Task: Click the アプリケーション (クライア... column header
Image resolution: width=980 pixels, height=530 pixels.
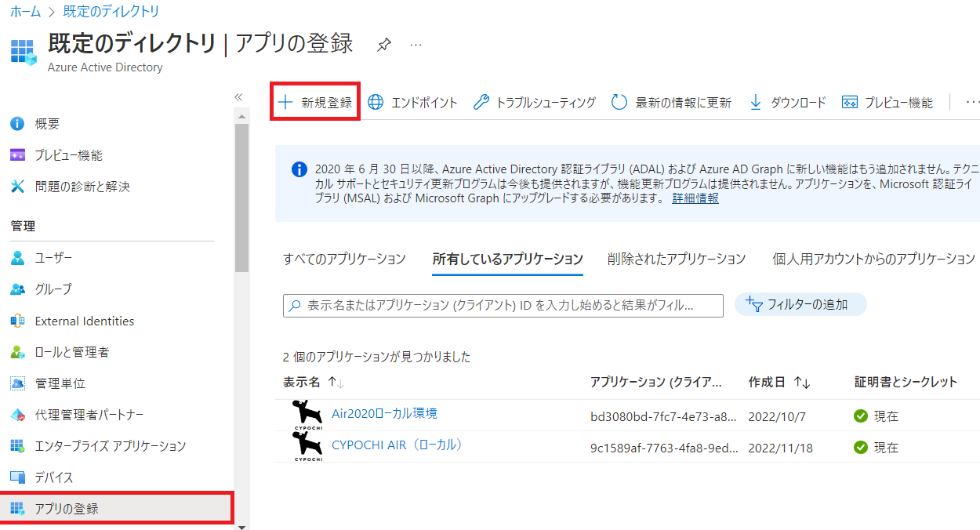Action: (655, 382)
